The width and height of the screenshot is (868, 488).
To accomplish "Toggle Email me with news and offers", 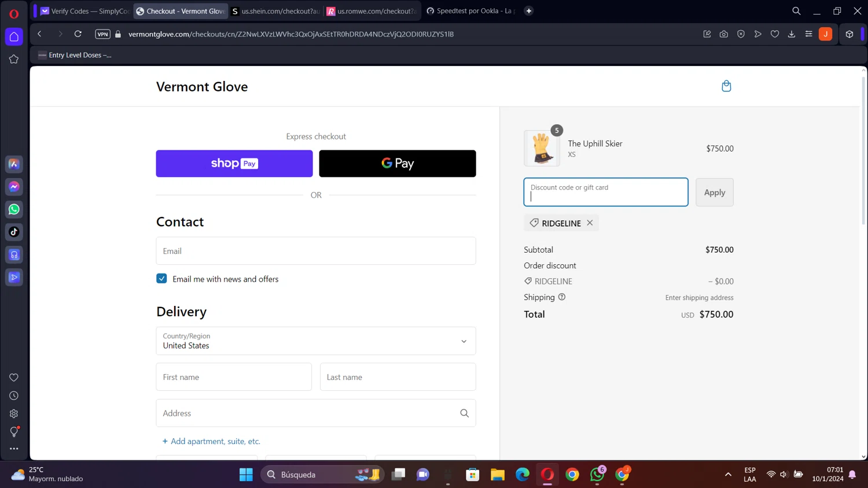I will pyautogui.click(x=161, y=279).
